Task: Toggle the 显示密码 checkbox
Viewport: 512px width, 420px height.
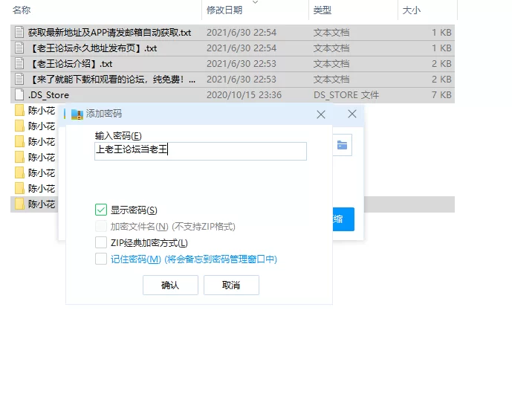Action: (101, 210)
